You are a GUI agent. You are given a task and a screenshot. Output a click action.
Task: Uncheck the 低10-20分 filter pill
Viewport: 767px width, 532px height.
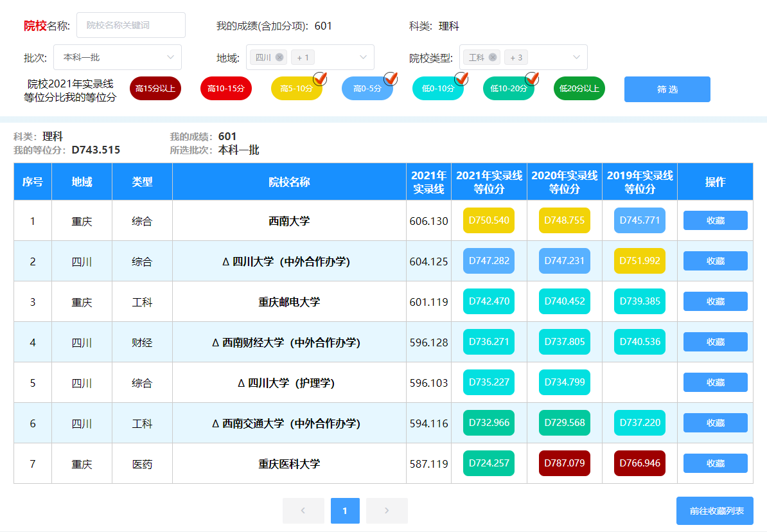click(x=509, y=89)
